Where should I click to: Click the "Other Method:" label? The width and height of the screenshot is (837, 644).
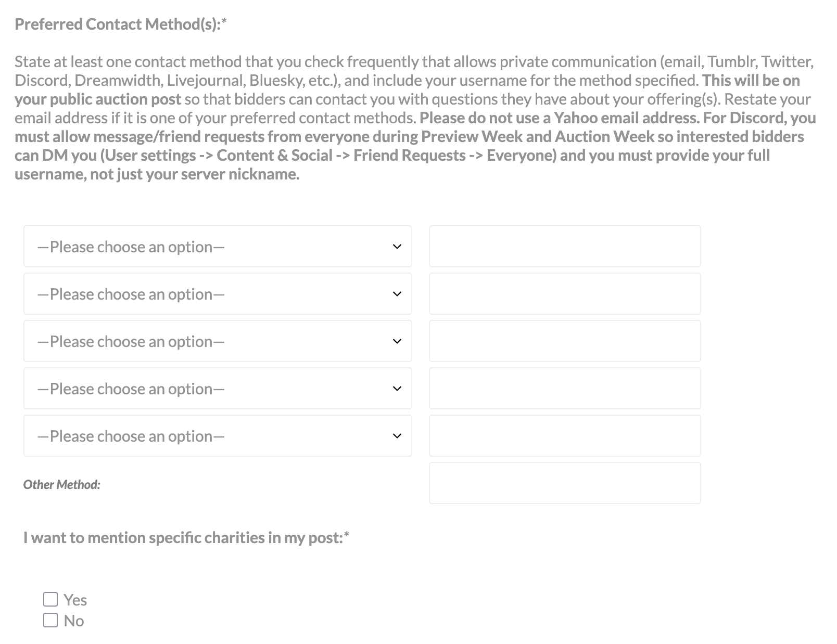pyautogui.click(x=62, y=485)
